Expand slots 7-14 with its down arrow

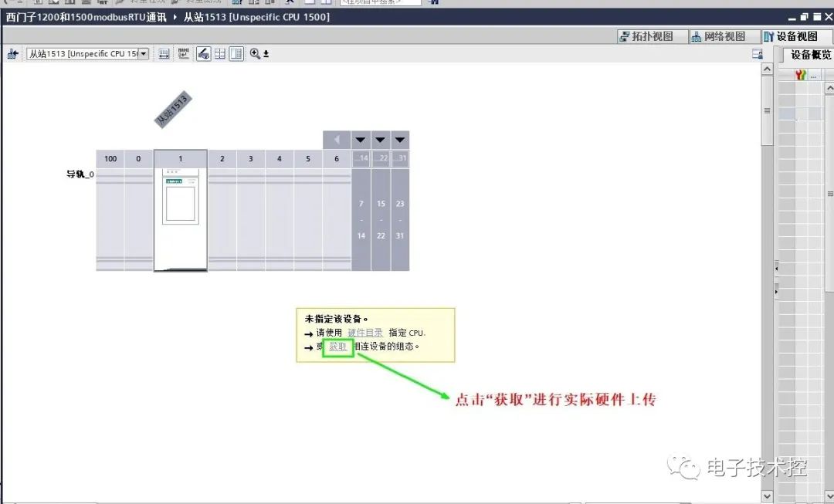pyautogui.click(x=361, y=140)
